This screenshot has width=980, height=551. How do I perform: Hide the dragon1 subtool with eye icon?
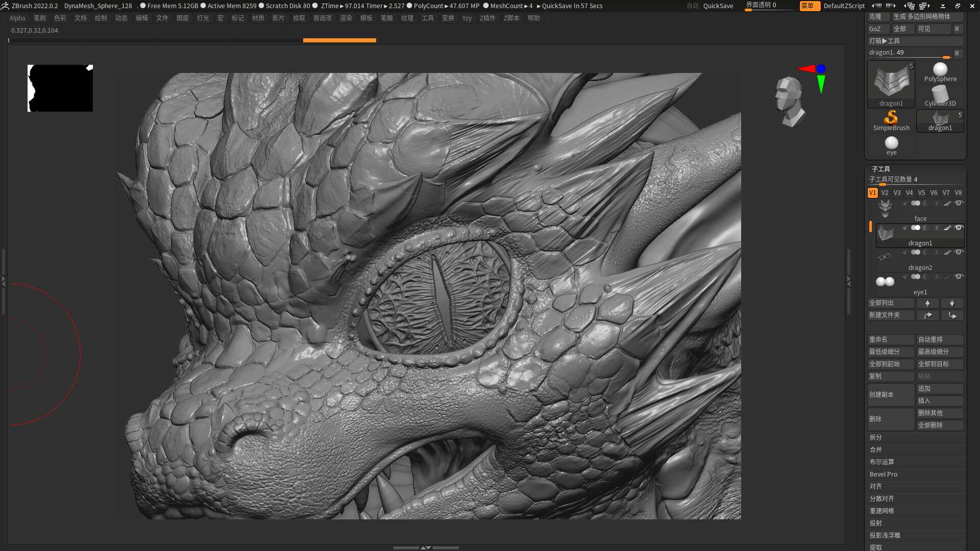tap(959, 228)
